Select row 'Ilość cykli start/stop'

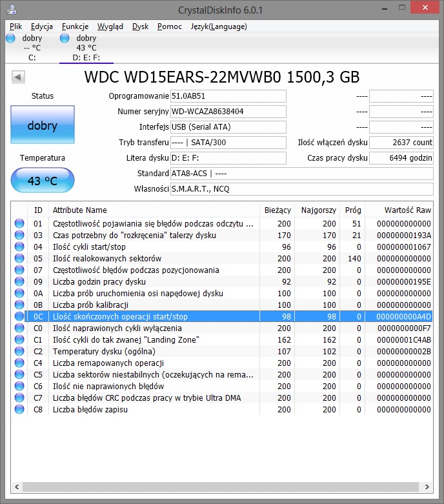[x=222, y=247]
